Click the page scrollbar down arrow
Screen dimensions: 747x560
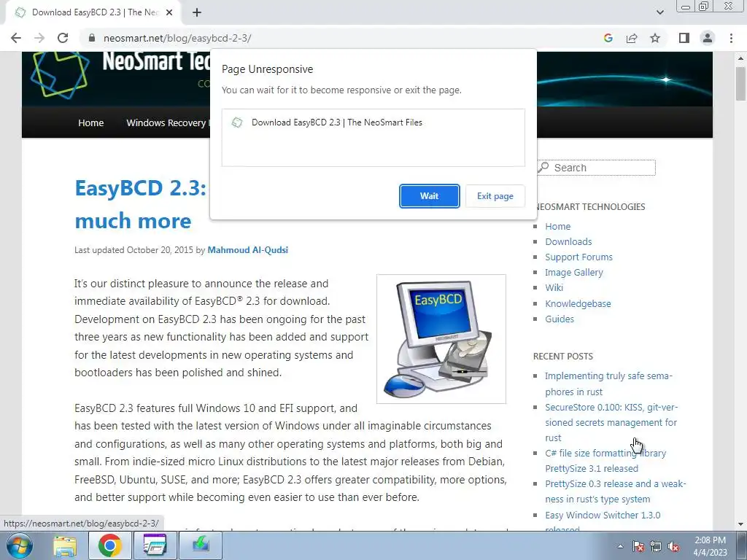coord(740,525)
